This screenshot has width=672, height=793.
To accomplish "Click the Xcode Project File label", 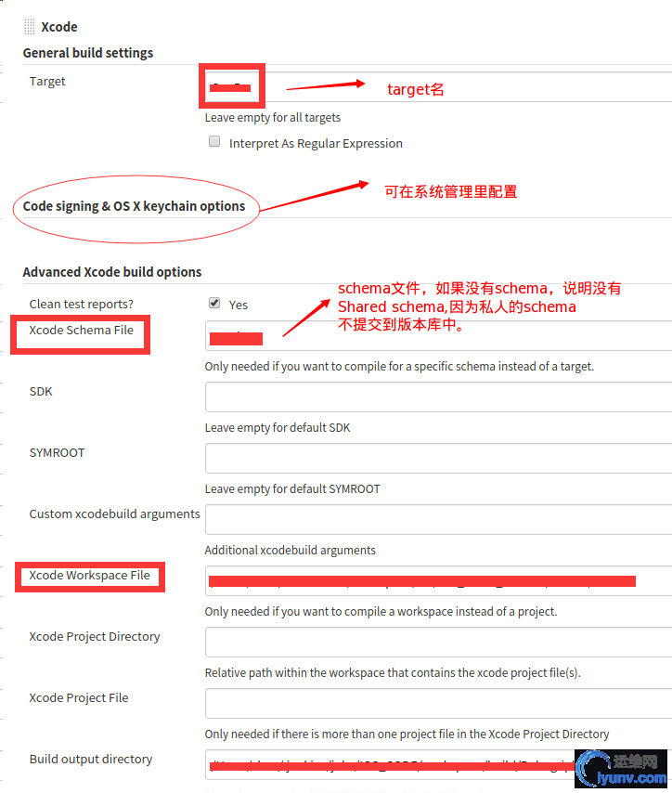I will (79, 698).
